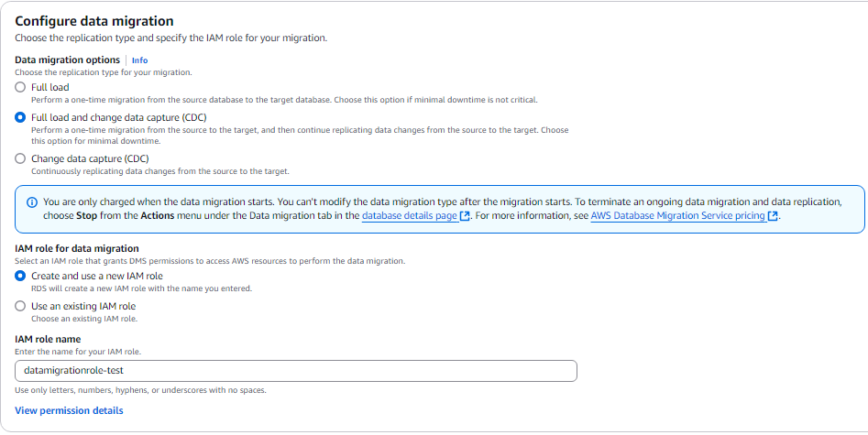Click 'Choose an existing IAM role.' description

(x=84, y=319)
